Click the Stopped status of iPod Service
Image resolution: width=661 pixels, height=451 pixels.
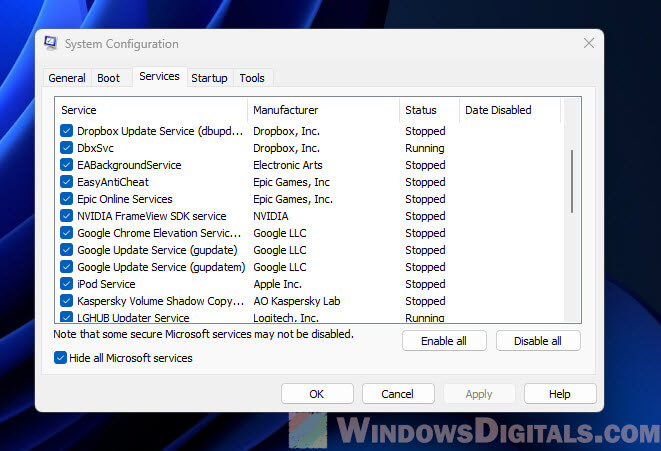pos(425,284)
